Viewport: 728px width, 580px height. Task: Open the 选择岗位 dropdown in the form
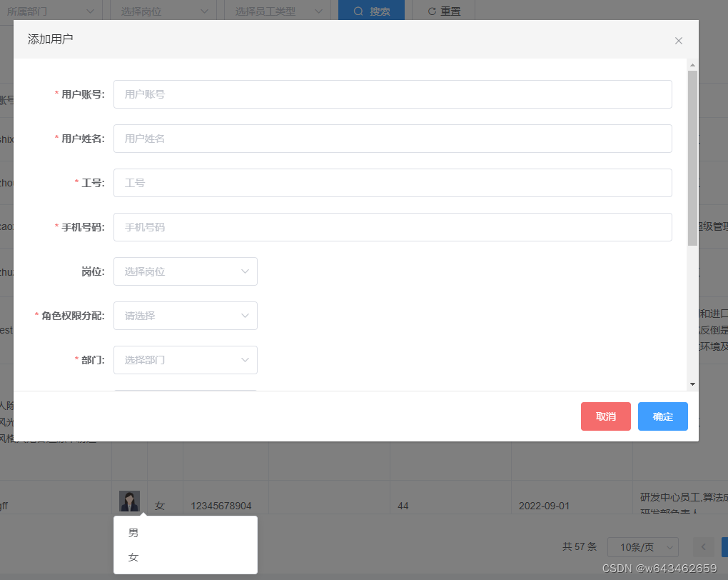(185, 271)
